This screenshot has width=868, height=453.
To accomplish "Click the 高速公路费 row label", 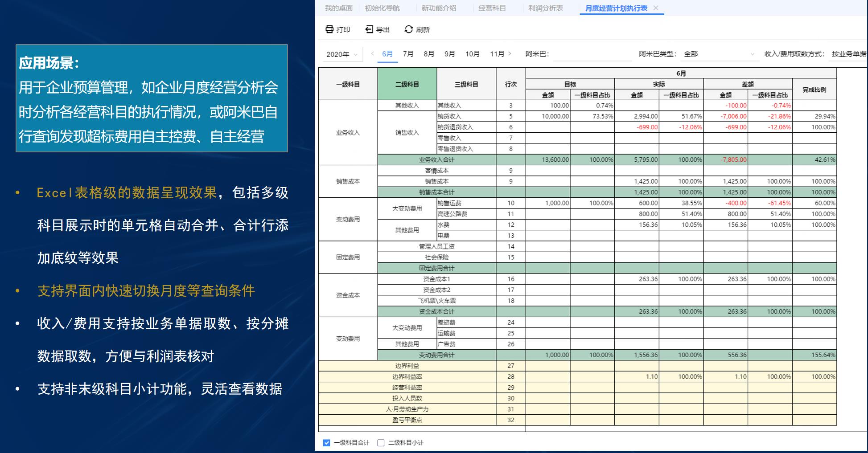I will [x=466, y=214].
